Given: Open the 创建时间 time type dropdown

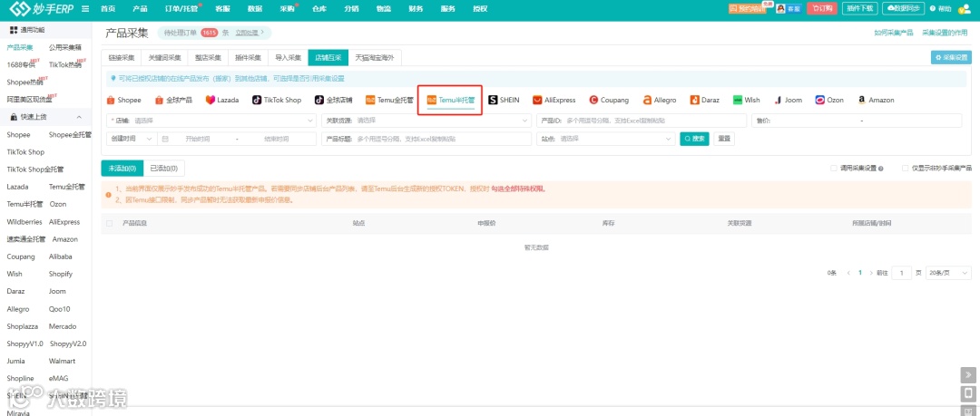Looking at the screenshot, I should [132, 139].
